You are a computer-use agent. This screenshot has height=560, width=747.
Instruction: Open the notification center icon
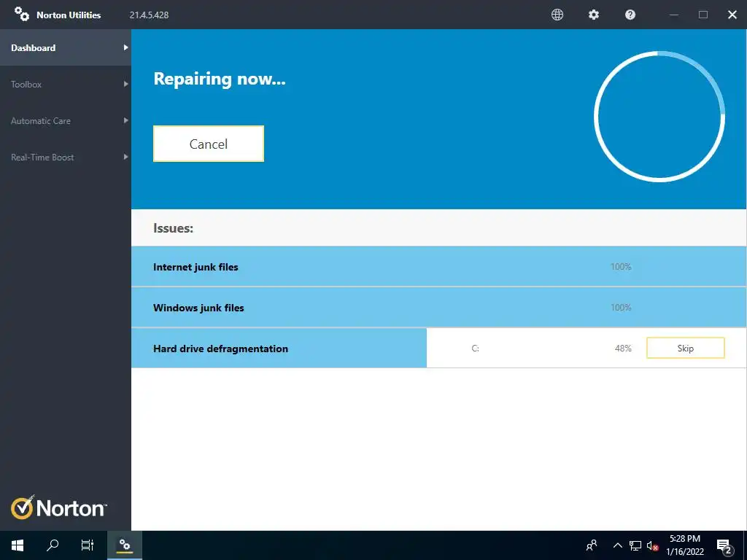pyautogui.click(x=724, y=545)
